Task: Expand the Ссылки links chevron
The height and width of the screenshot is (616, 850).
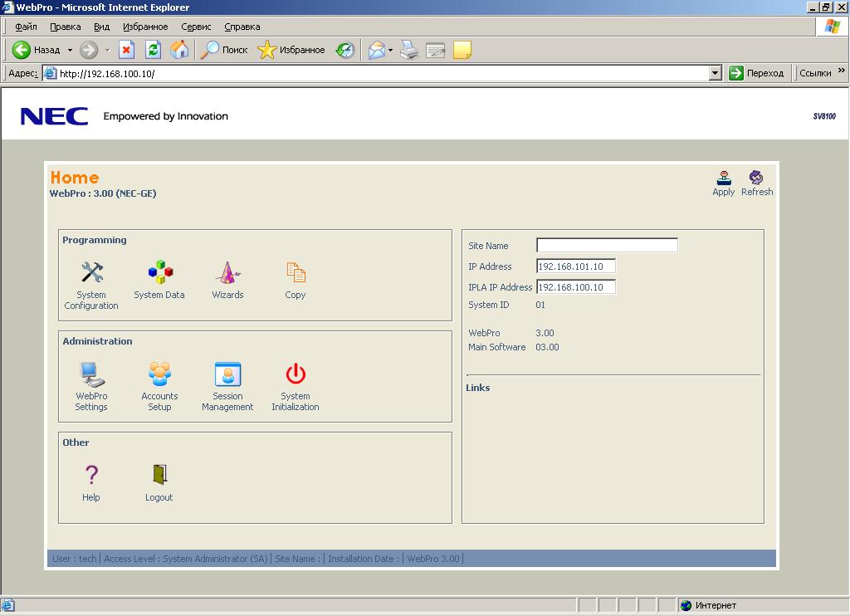Action: (x=842, y=71)
